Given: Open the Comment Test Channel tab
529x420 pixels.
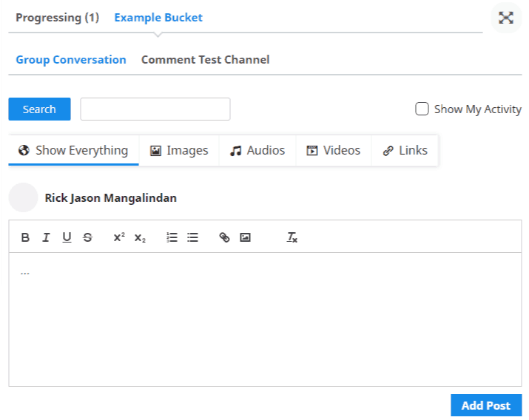Looking at the screenshot, I should (205, 60).
